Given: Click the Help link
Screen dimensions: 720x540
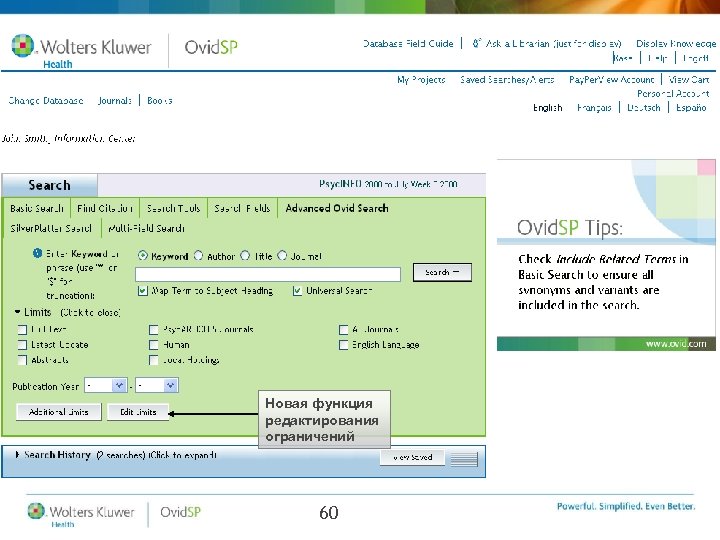Looking at the screenshot, I should (658, 58).
